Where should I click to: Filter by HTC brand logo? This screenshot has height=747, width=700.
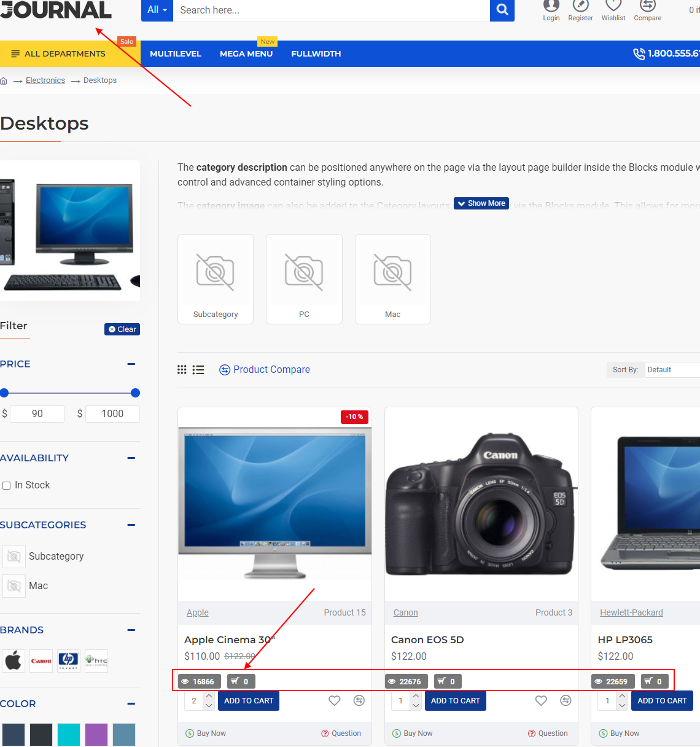click(x=96, y=661)
